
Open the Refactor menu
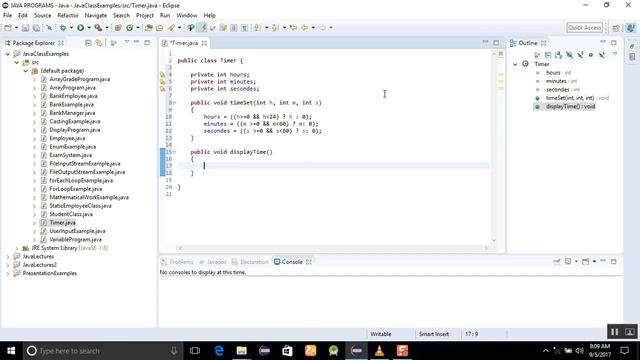tap(68, 16)
